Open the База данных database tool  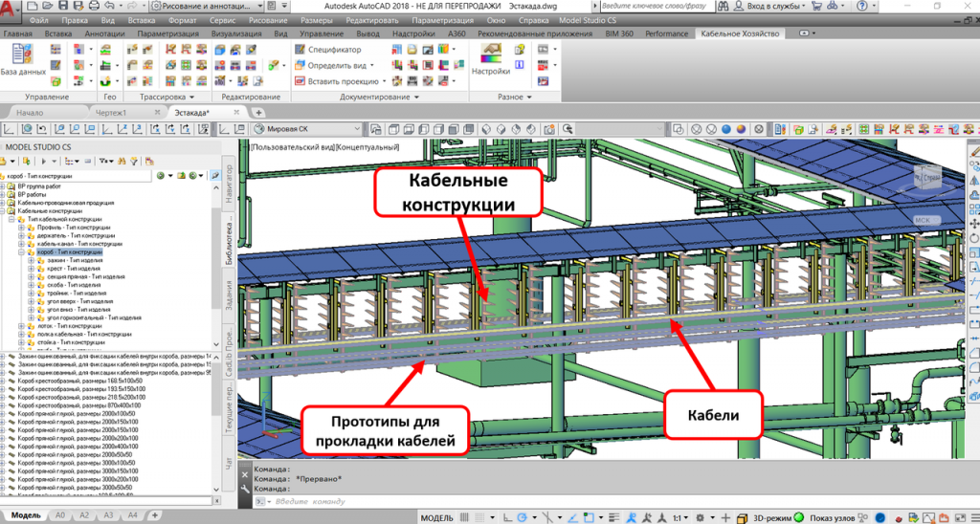pyautogui.click(x=23, y=60)
